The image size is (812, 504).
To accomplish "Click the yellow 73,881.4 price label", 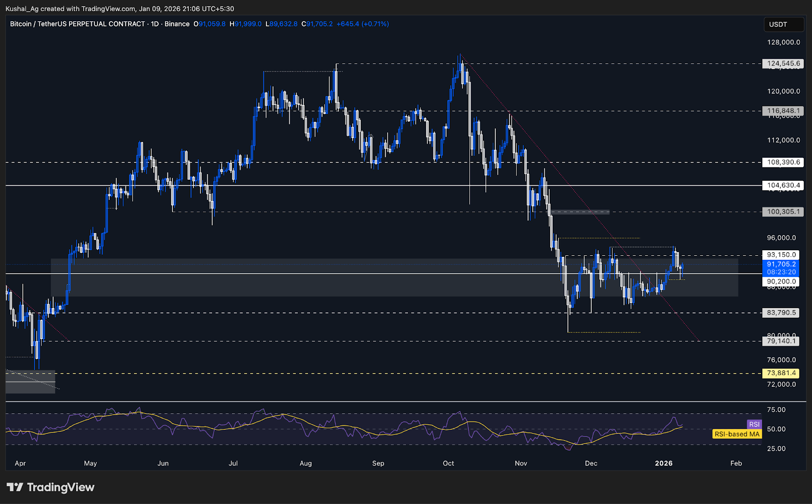I will (x=780, y=373).
